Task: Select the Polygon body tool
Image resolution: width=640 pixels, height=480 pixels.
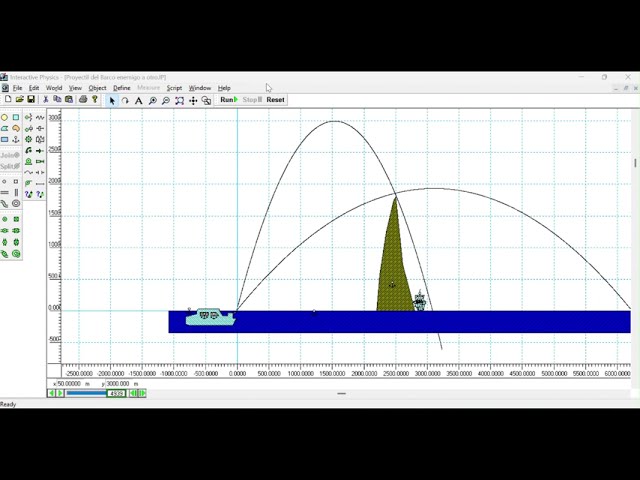Action: (4, 129)
